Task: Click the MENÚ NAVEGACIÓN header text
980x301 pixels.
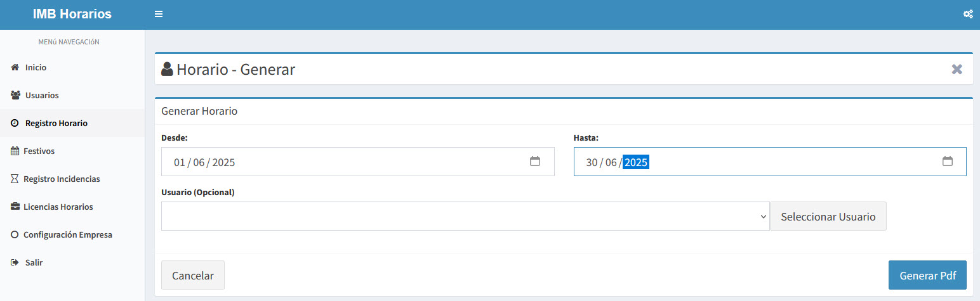Action: coord(69,42)
